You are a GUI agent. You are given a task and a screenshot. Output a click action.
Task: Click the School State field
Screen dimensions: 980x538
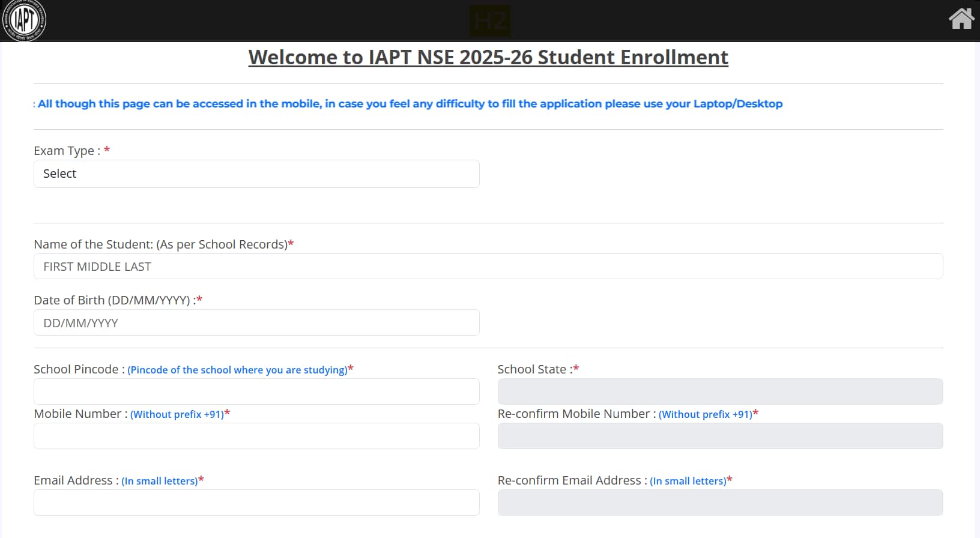click(720, 391)
